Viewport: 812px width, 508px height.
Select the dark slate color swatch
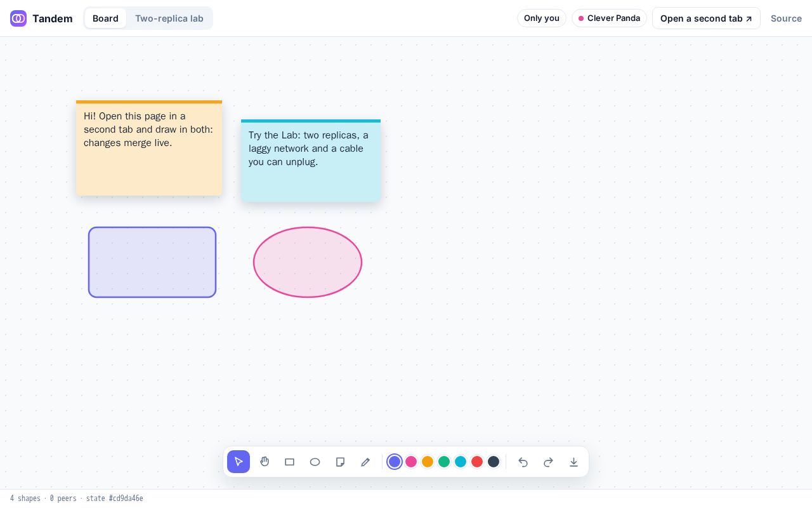coord(494,462)
